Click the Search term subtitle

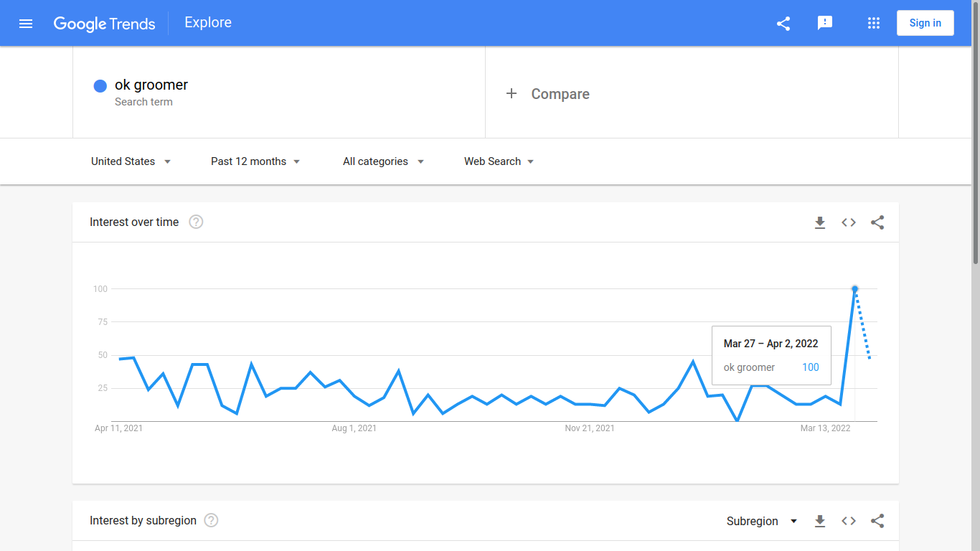point(143,102)
